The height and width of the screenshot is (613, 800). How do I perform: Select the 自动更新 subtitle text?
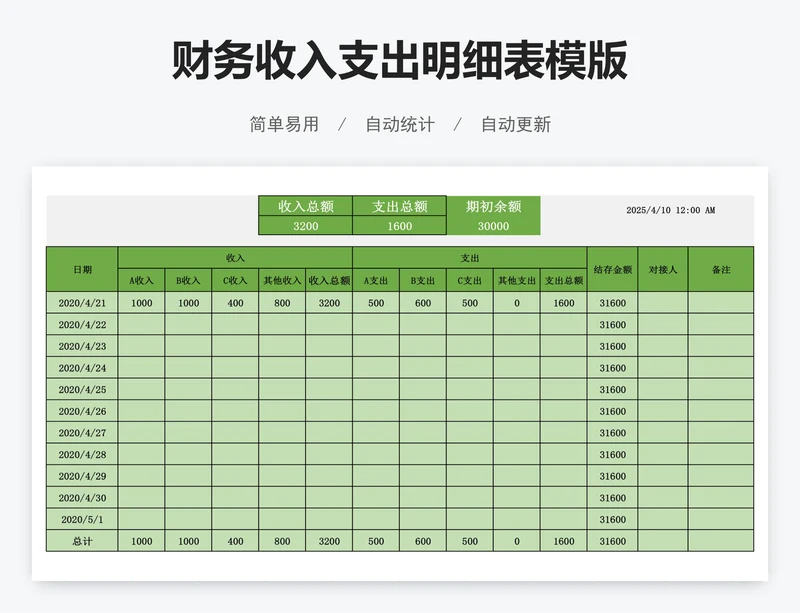click(x=516, y=125)
